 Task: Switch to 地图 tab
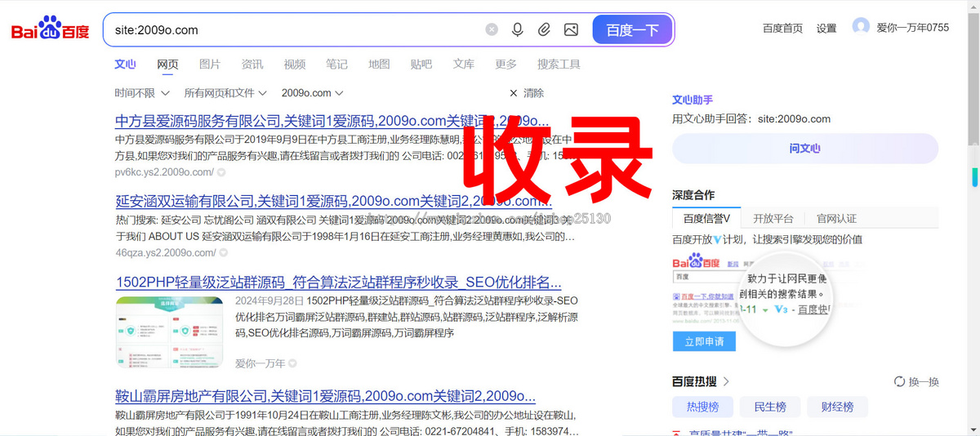pos(379,65)
